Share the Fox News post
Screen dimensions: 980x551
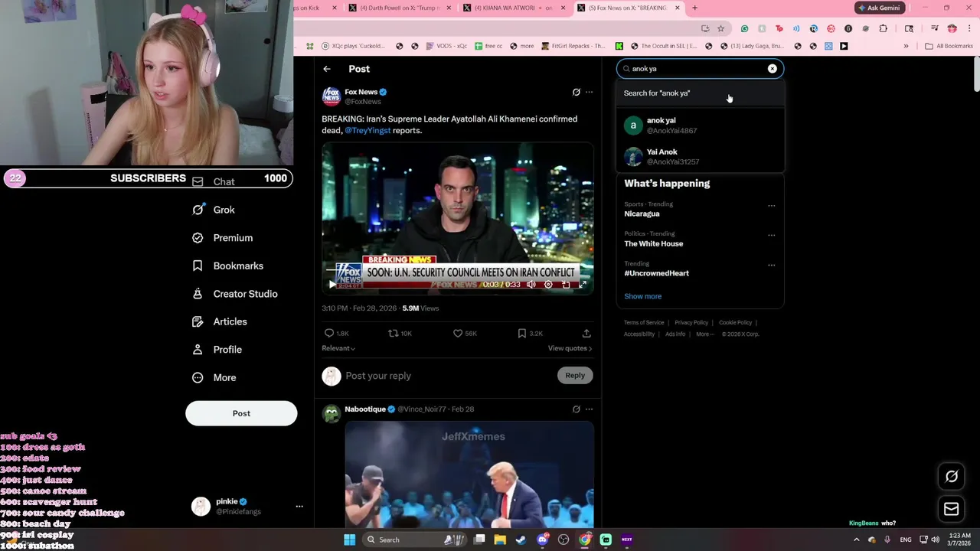point(586,334)
